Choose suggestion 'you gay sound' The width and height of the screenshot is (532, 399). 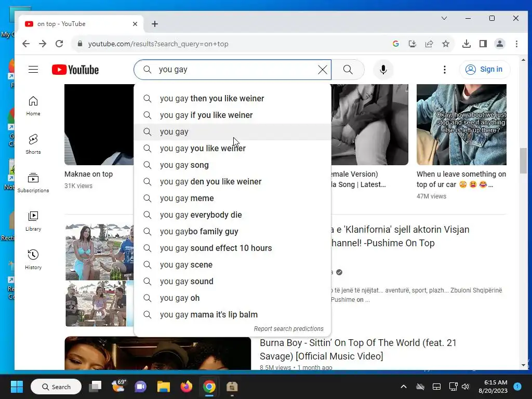[232, 281]
